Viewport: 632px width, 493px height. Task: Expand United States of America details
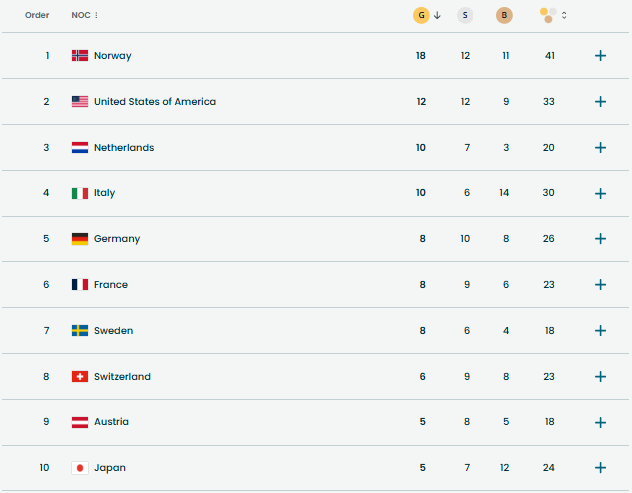click(600, 102)
